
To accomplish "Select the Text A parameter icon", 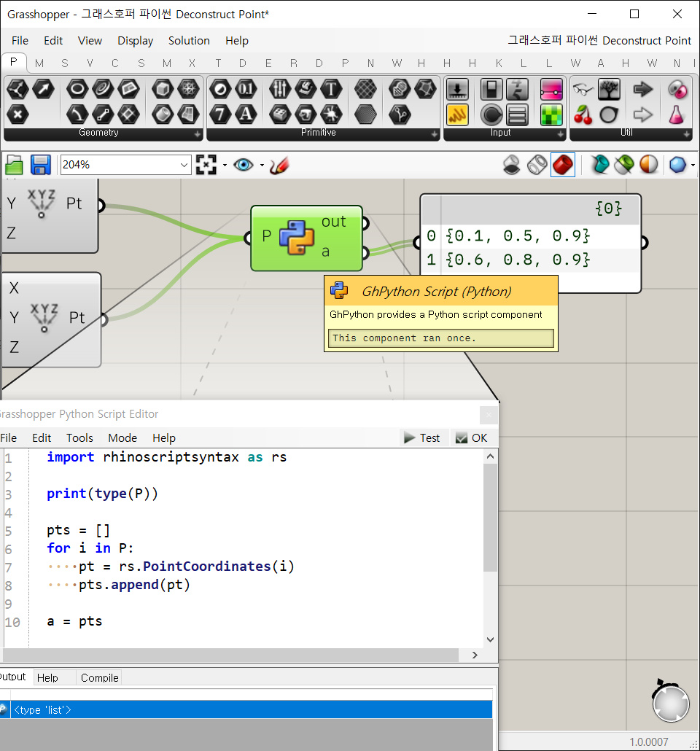I will point(246,114).
